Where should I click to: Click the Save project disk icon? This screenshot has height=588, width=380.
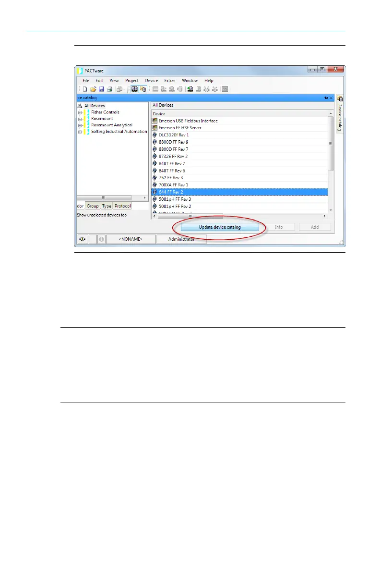[x=101, y=89]
